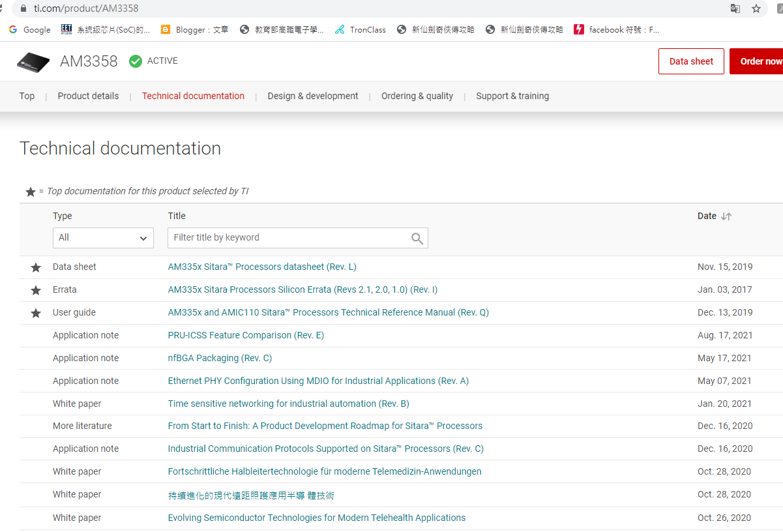Open Time sensitive networking white paper
The height and width of the screenshot is (532, 783).
click(288, 404)
